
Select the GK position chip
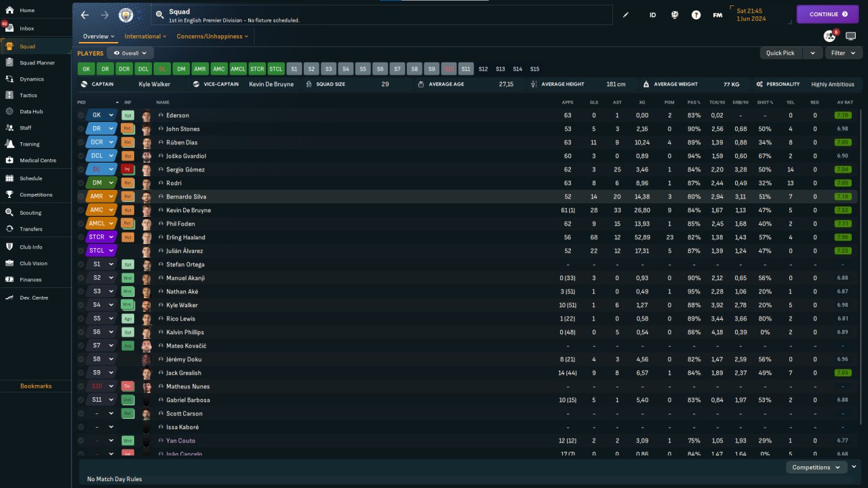[x=86, y=68]
